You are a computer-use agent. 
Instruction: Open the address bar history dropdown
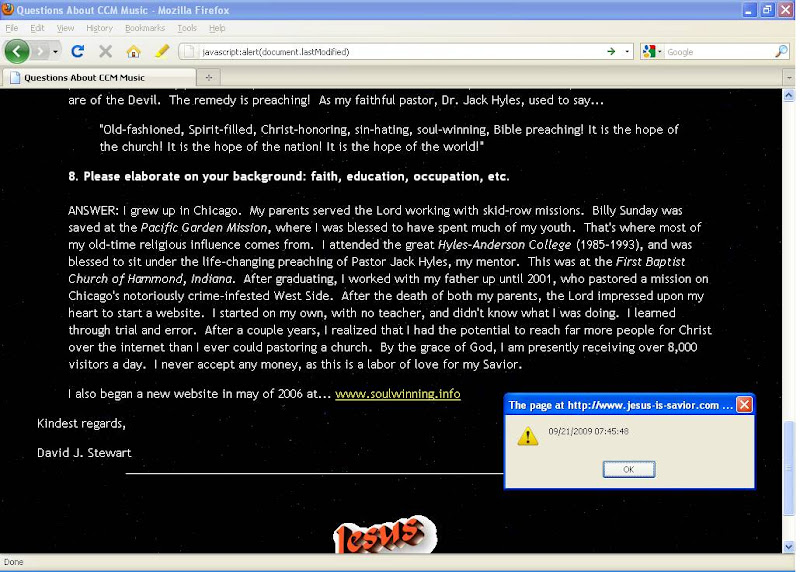click(x=627, y=52)
